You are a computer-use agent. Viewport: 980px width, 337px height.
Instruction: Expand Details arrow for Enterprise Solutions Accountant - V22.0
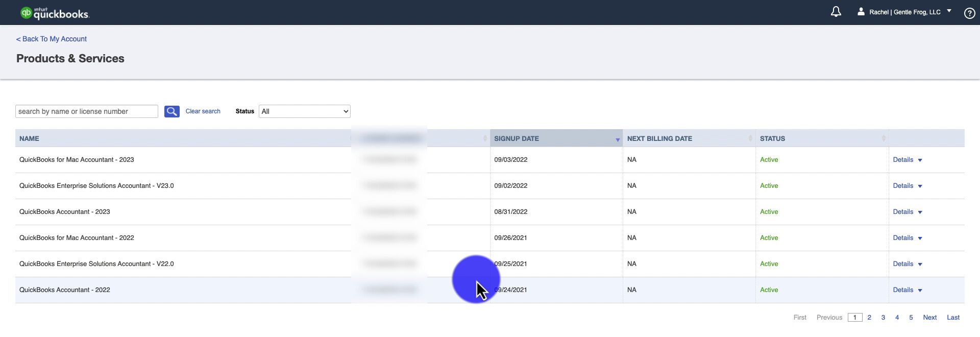(x=920, y=264)
